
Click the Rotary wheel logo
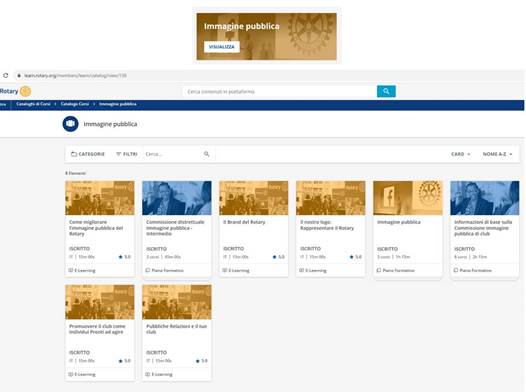(25, 91)
